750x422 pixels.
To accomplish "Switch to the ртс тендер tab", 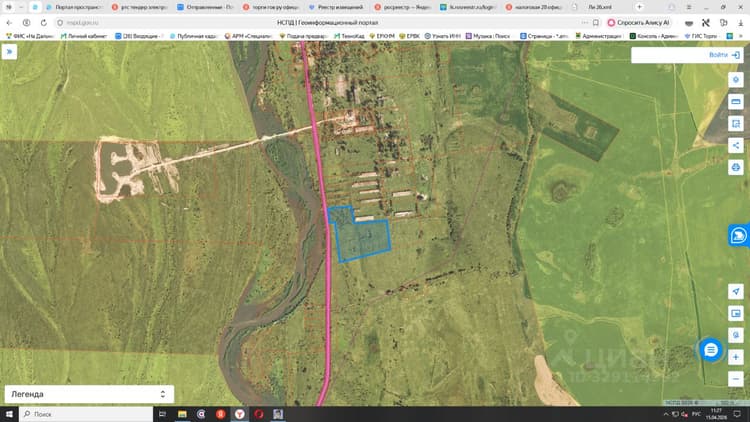I will pyautogui.click(x=140, y=7).
